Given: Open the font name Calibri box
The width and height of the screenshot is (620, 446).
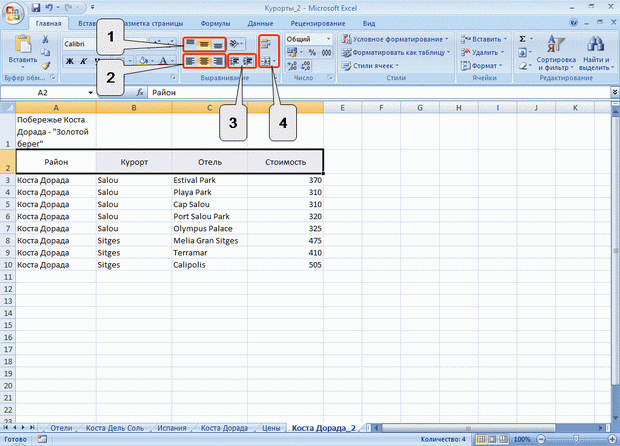Looking at the screenshot, I should pyautogui.click(x=79, y=44).
